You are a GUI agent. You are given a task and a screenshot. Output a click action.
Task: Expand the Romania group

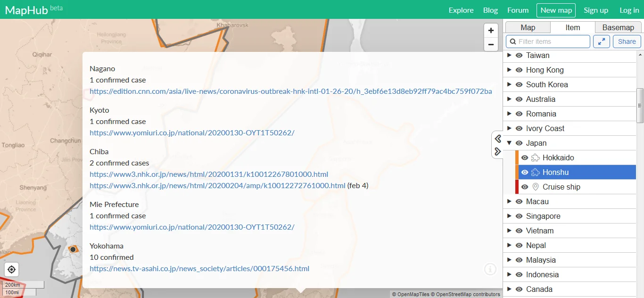509,114
